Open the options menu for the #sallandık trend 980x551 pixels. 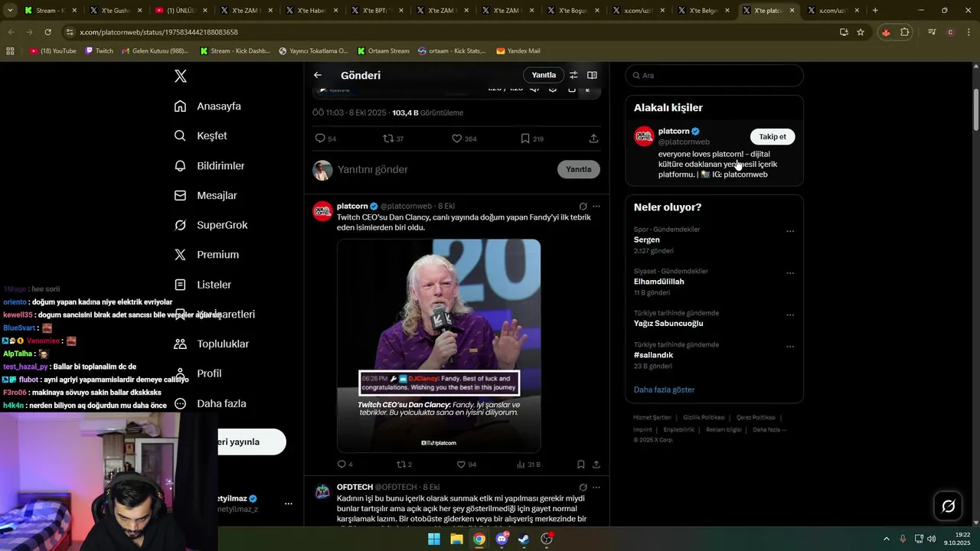click(x=790, y=347)
